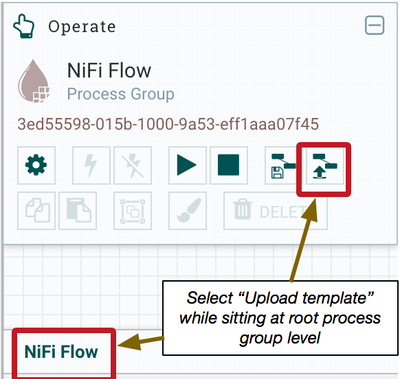Screen dimensions: 400x379
Task: Click the process group droplet icon
Action: coord(34,81)
